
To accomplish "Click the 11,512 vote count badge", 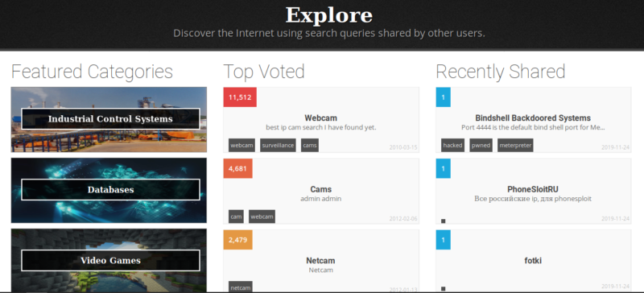I will (x=240, y=97).
